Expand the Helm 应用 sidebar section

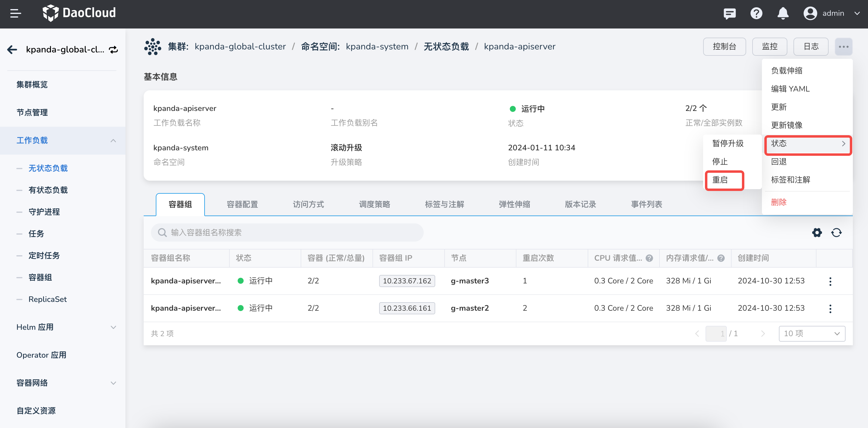tap(113, 327)
